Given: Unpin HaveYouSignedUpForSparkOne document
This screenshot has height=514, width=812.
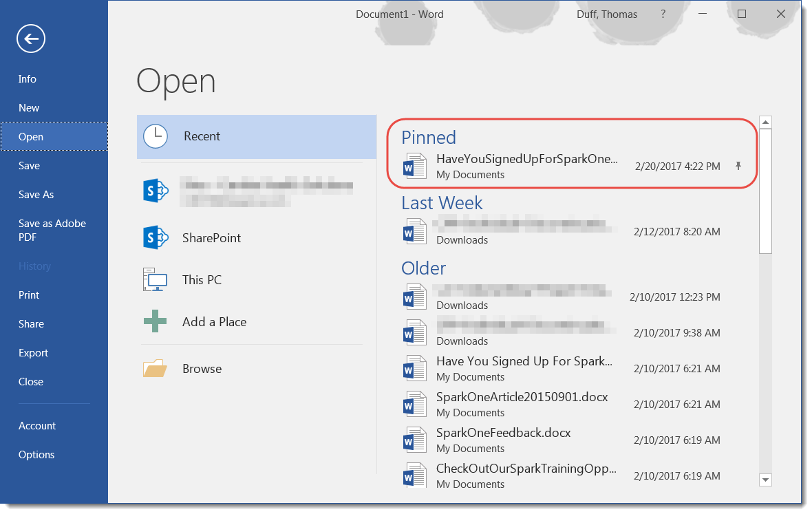Looking at the screenshot, I should point(738,166).
